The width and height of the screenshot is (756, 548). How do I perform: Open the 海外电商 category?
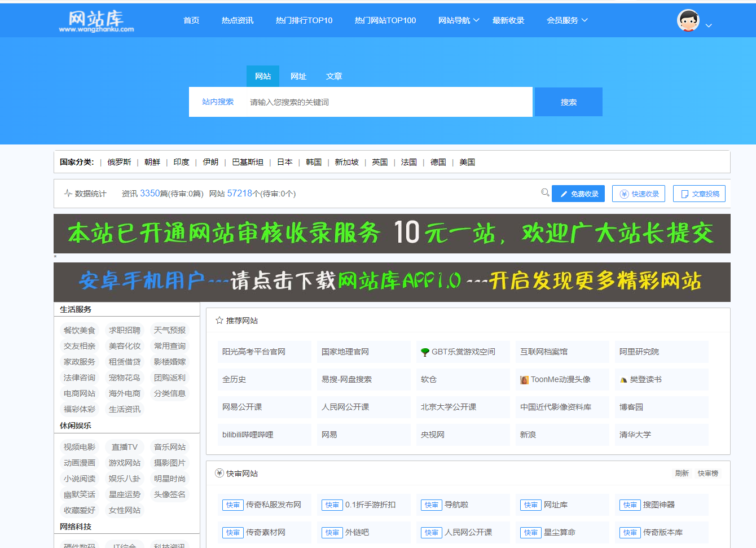click(125, 393)
